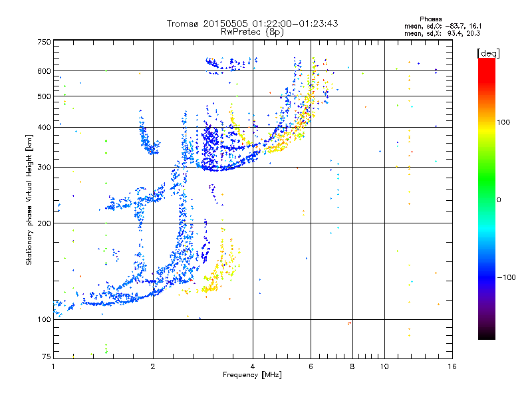Screen dimensions: 532x399
Task: Click the y-axis label 'Stationary phase Virtual Height [km]'
Action: click(29, 199)
